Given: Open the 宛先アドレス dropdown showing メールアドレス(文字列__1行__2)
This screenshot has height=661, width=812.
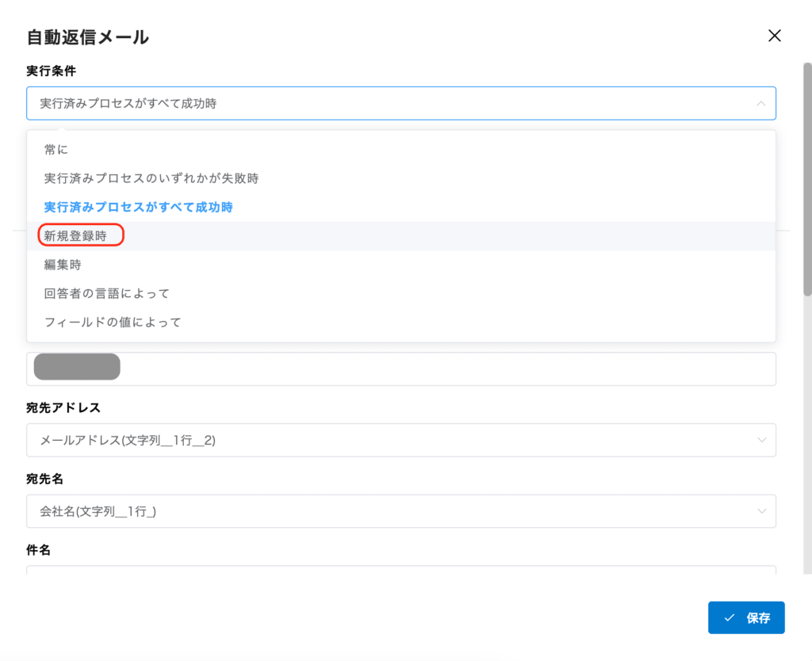Looking at the screenshot, I should (x=396, y=440).
